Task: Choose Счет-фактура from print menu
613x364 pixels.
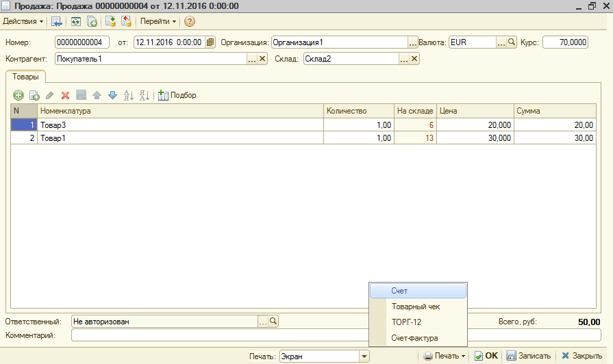Action: [418, 338]
